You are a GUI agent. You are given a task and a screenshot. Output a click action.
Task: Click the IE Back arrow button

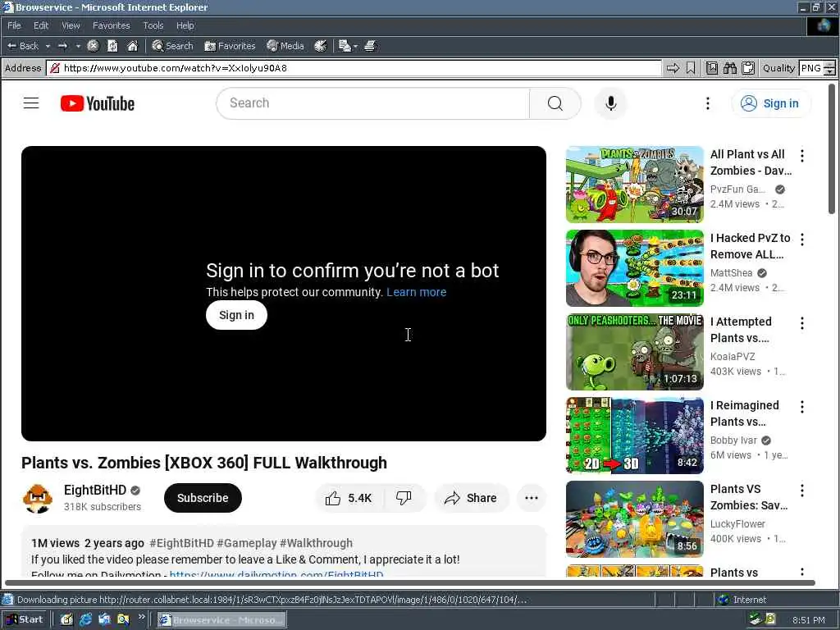coord(22,46)
